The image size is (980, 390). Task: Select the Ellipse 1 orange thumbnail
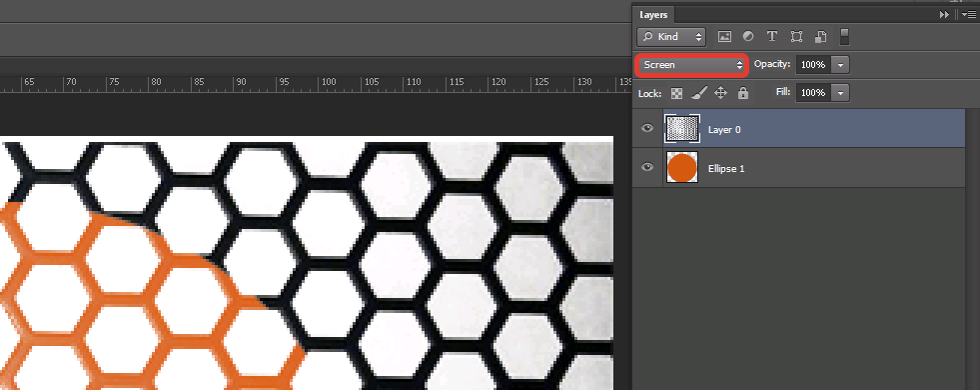pyautogui.click(x=682, y=168)
